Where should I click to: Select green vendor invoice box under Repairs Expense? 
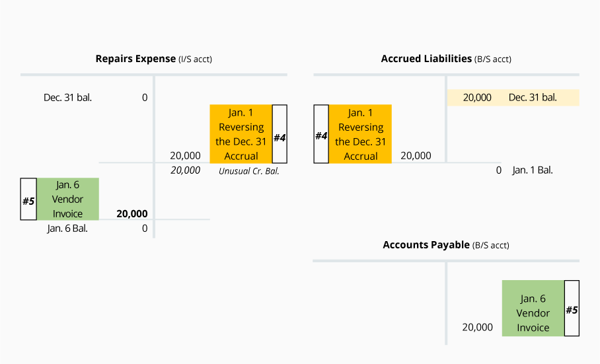pyautogui.click(x=67, y=199)
